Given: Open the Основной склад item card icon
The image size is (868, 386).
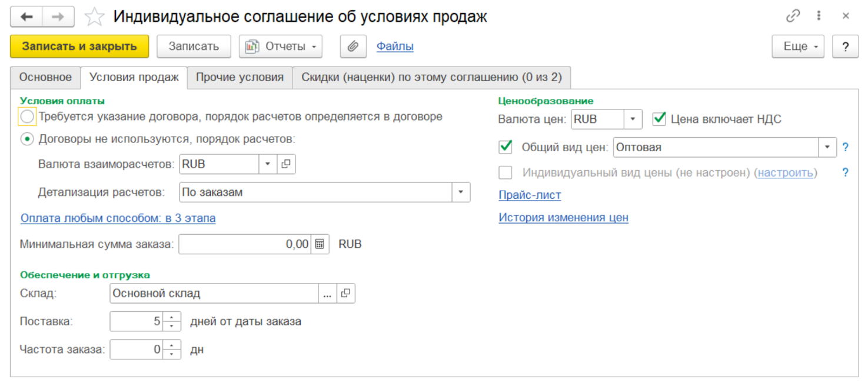Looking at the screenshot, I should pyautogui.click(x=345, y=293).
